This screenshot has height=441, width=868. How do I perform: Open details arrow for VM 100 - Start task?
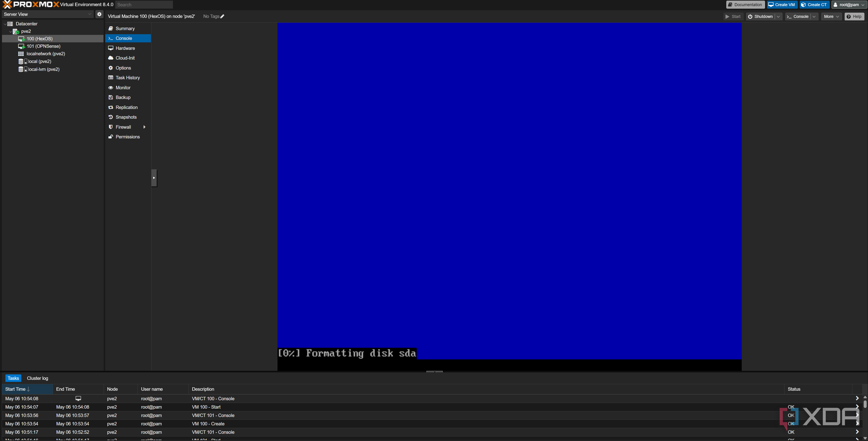tap(857, 407)
